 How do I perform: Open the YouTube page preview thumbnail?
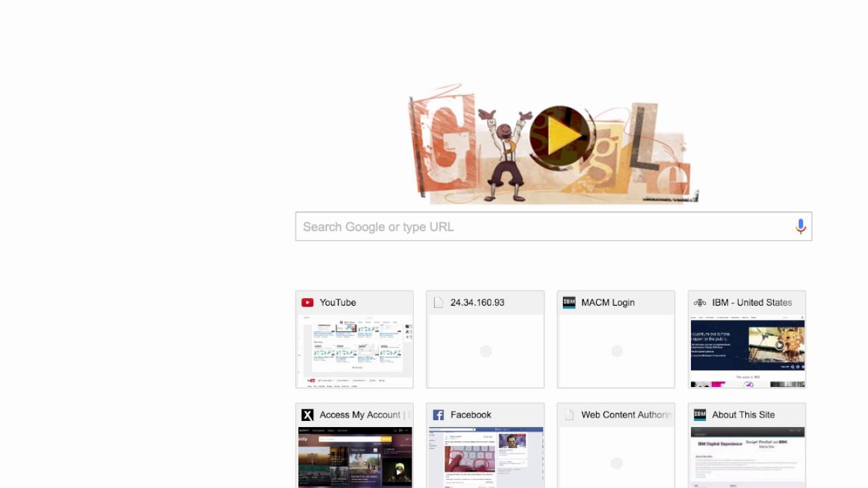355,351
